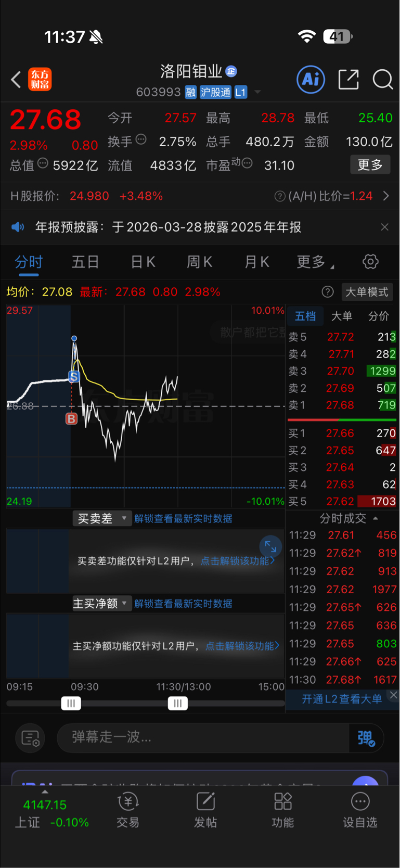
Task: Switch to the 日K tab
Action: click(x=143, y=262)
